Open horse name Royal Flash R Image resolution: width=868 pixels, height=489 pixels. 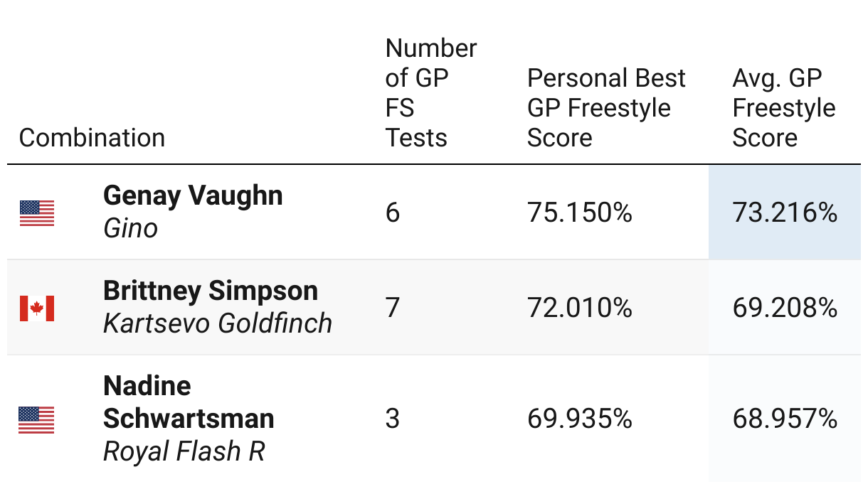tap(184, 451)
